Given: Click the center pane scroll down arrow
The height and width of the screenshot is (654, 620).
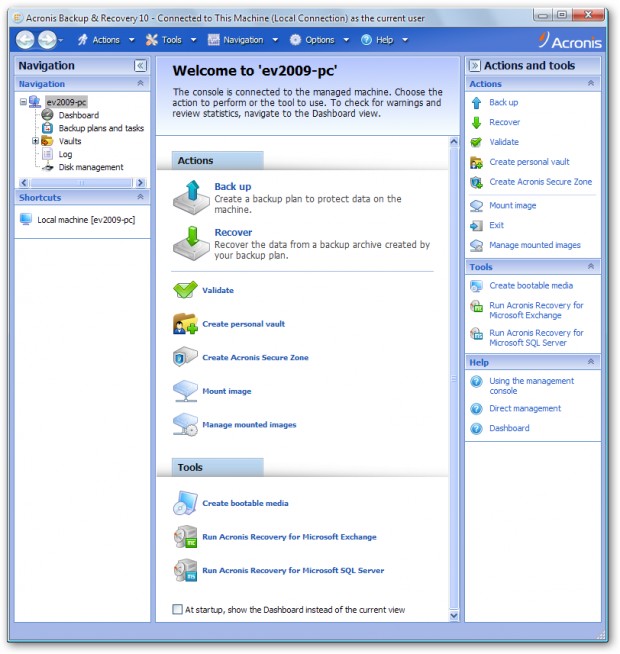Looking at the screenshot, I should click(x=454, y=616).
